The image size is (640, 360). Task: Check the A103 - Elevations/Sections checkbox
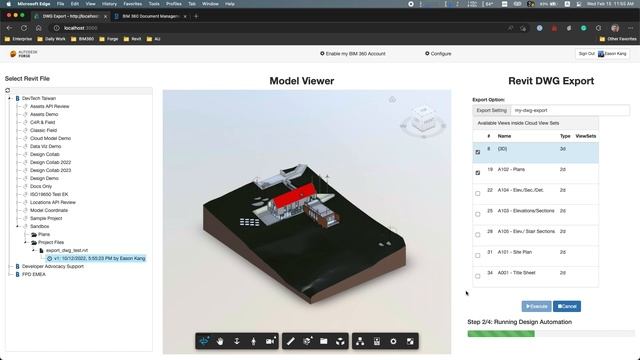(478, 214)
